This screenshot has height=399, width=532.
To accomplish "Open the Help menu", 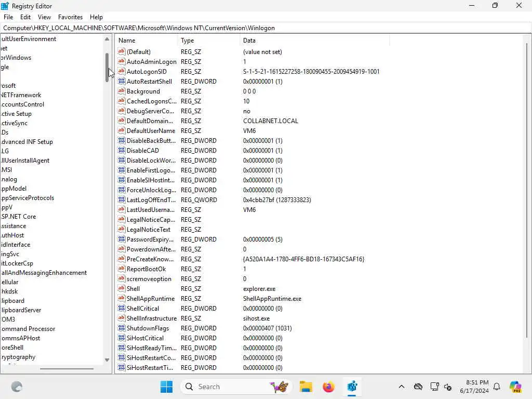I will (96, 17).
